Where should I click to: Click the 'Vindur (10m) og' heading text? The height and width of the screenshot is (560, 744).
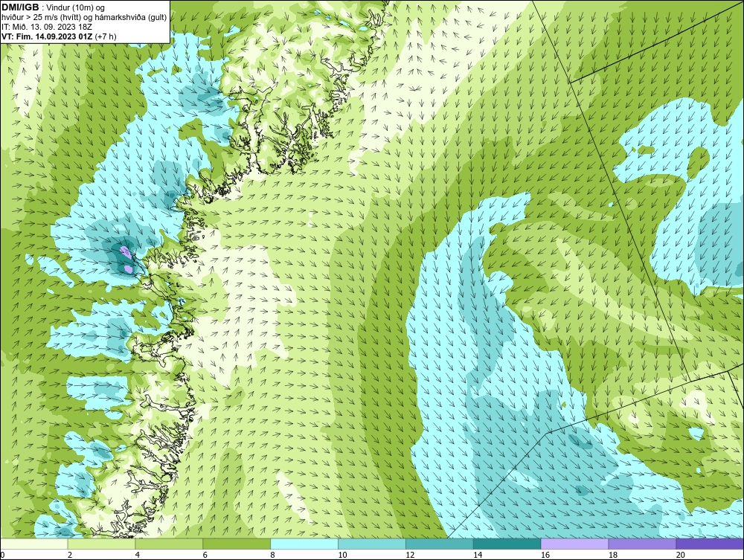[x=75, y=7]
